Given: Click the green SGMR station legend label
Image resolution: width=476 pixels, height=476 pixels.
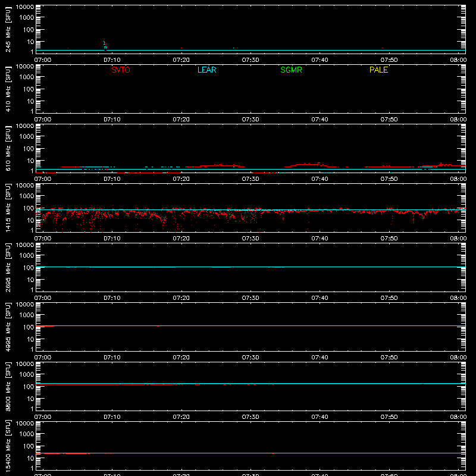Looking at the screenshot, I should coord(291,70).
